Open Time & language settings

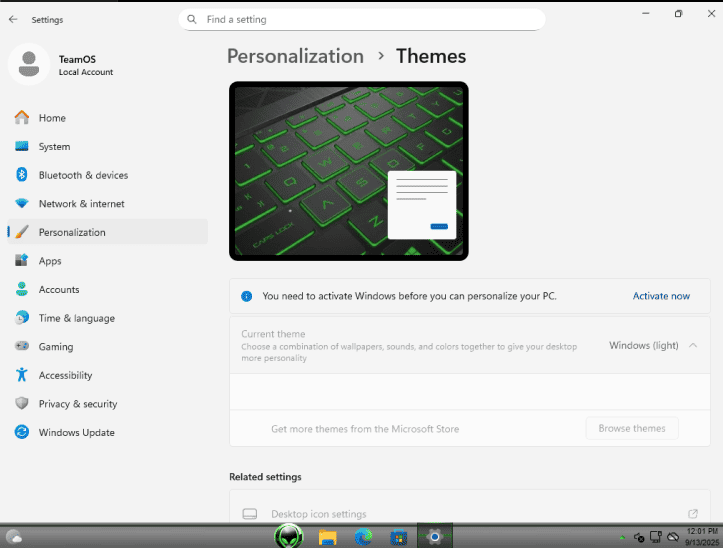(x=107, y=318)
